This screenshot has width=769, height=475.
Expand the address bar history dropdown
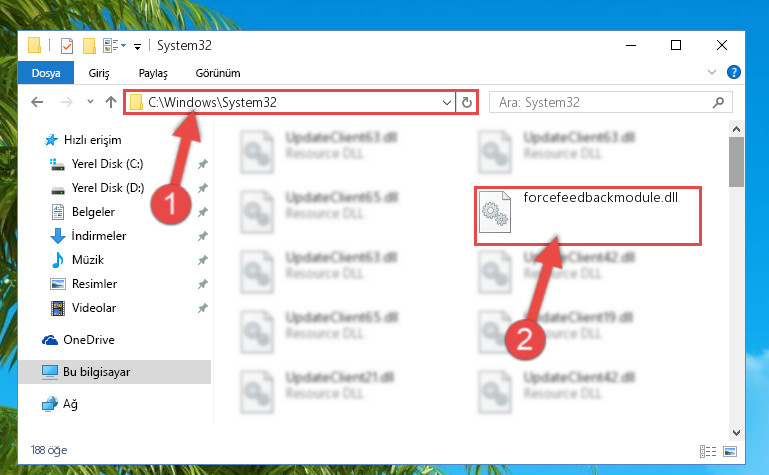(x=446, y=102)
